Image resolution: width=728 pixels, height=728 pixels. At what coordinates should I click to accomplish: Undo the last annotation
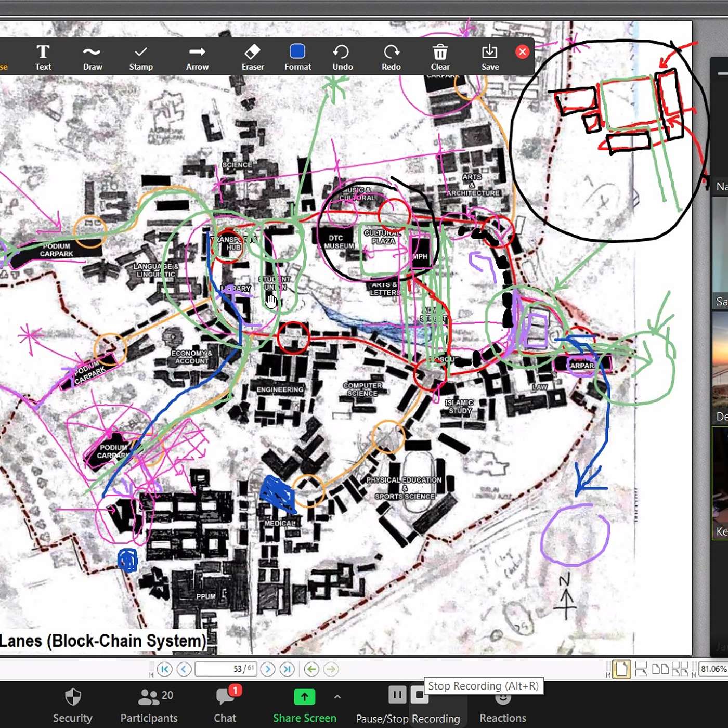pos(342,56)
